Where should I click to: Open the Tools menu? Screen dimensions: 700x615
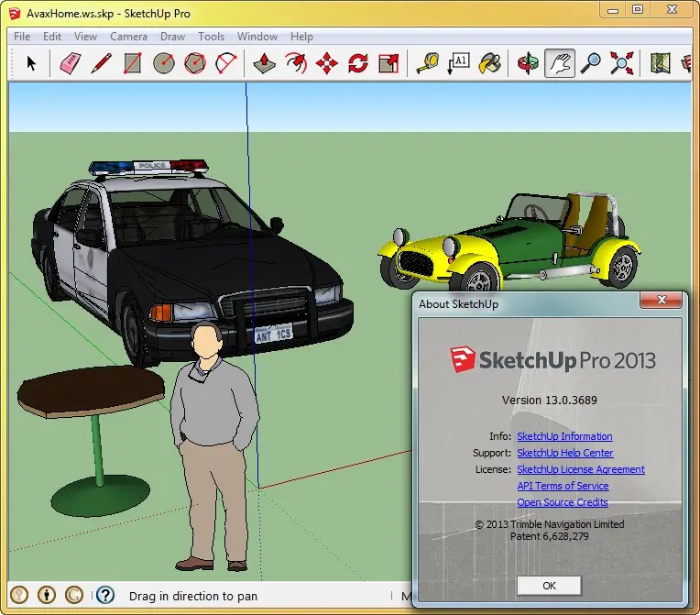coord(211,37)
